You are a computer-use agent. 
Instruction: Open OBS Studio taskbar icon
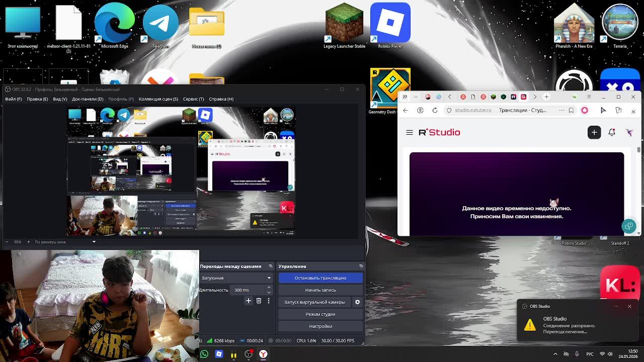click(x=249, y=354)
